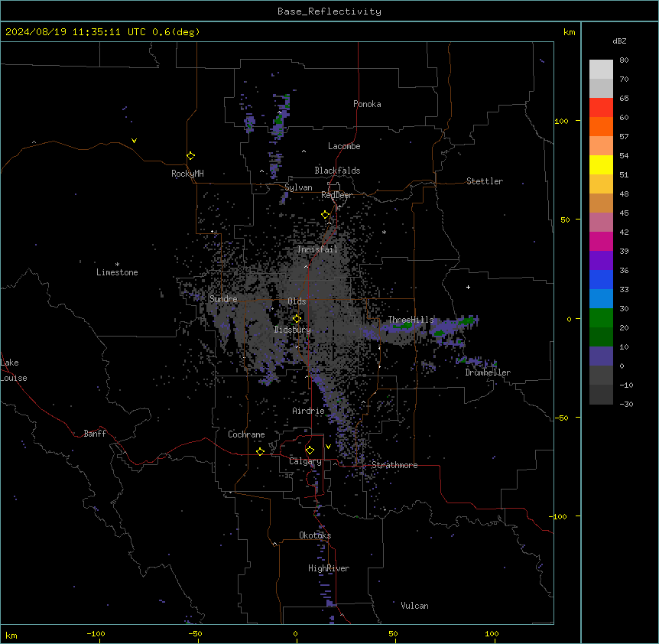Click the Strathmore map label
This screenshot has width=659, height=644.
pos(394,465)
